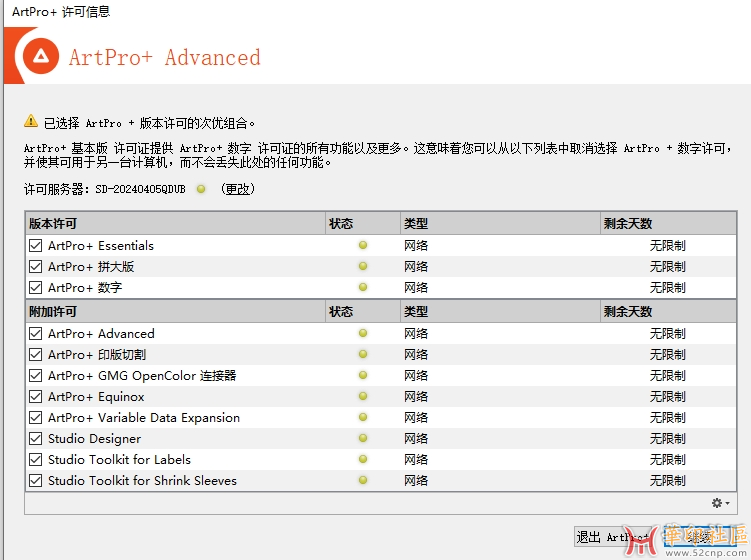Click 无限制 cell for ArtPro+ Essentials

point(668,246)
